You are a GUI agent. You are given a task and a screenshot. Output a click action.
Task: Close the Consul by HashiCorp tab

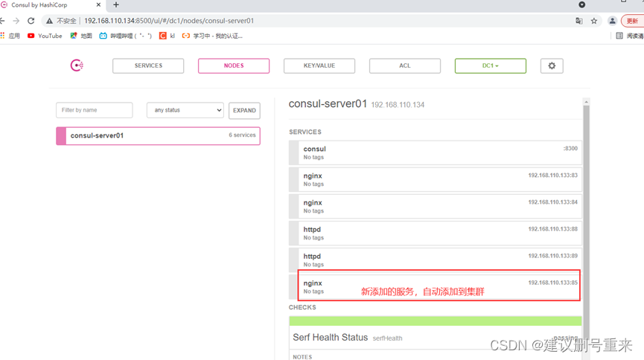pos(98,5)
